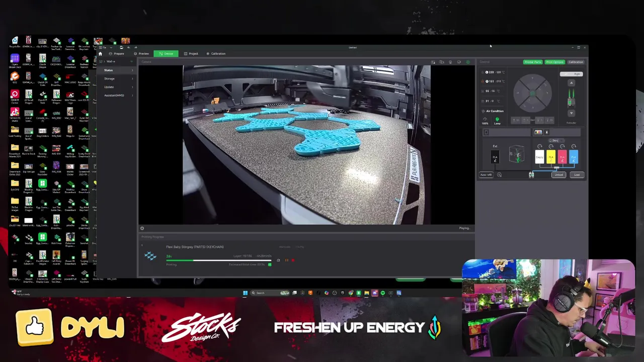The width and height of the screenshot is (644, 362).
Task: Toggle the printer Lamp
Action: click(497, 121)
